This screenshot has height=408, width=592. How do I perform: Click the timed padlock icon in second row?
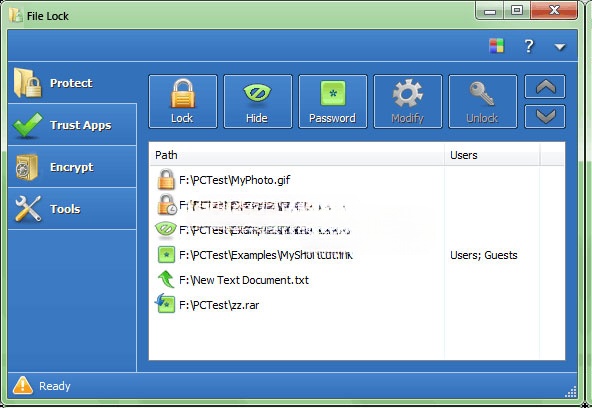click(x=166, y=204)
